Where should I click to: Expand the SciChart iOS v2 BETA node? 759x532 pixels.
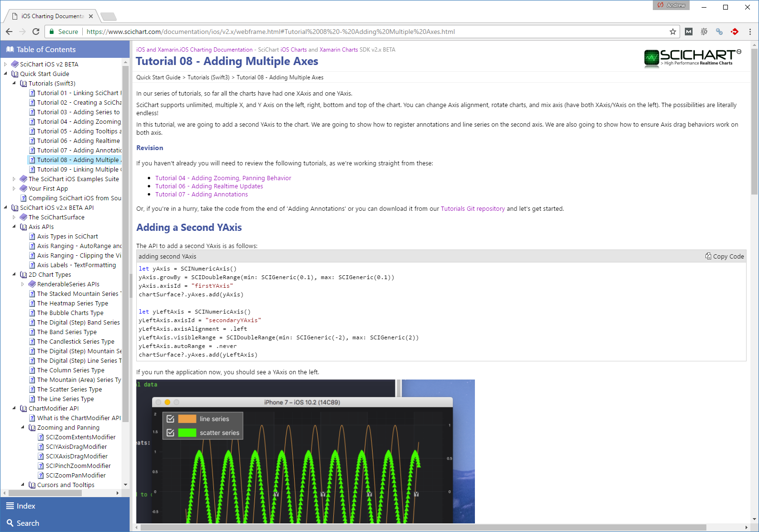[5, 64]
